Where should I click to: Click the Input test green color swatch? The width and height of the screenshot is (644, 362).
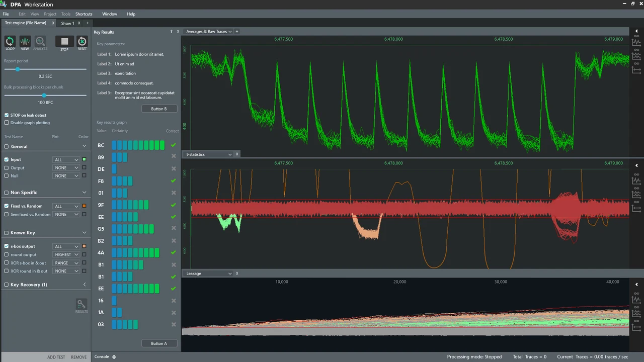click(x=84, y=159)
